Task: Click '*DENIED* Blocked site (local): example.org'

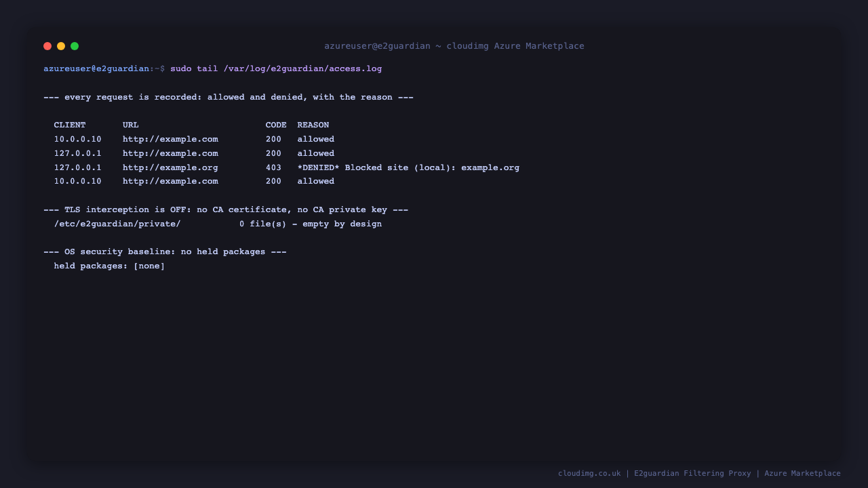Action: point(408,167)
